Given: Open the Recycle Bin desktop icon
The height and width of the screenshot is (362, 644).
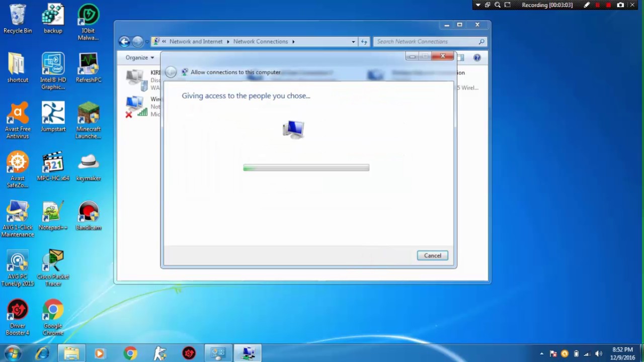Looking at the screenshot, I should [18, 20].
